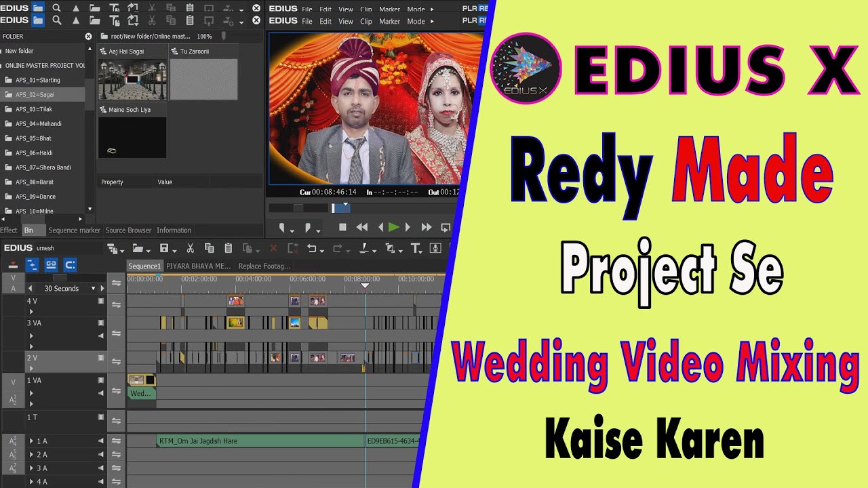The image size is (868, 488).
Task: Click the Set In point marker icon
Action: (x=283, y=227)
